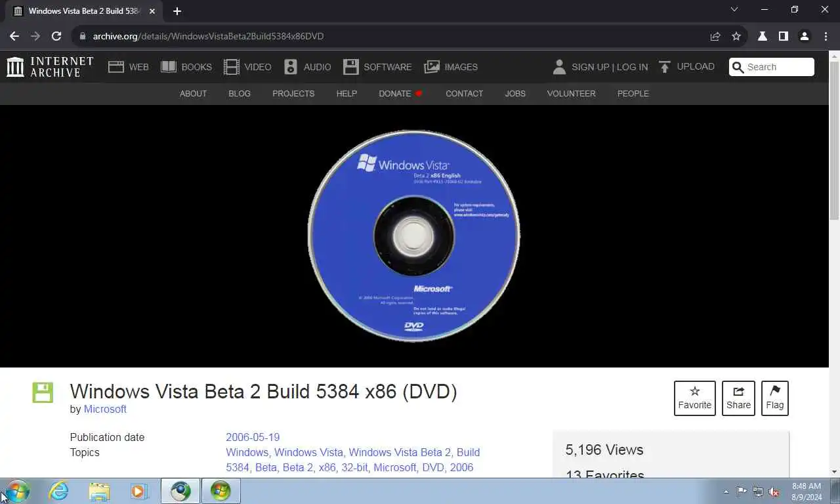Click the UPLOAD link text

click(x=696, y=67)
